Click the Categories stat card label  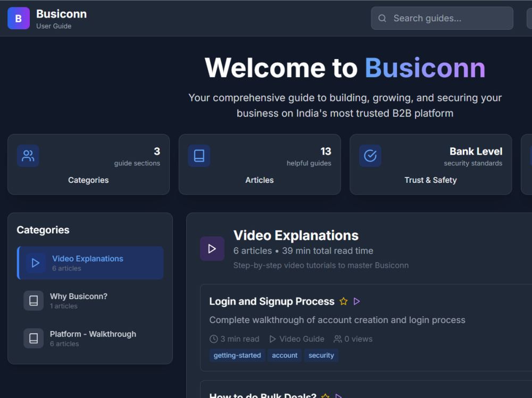tap(88, 180)
